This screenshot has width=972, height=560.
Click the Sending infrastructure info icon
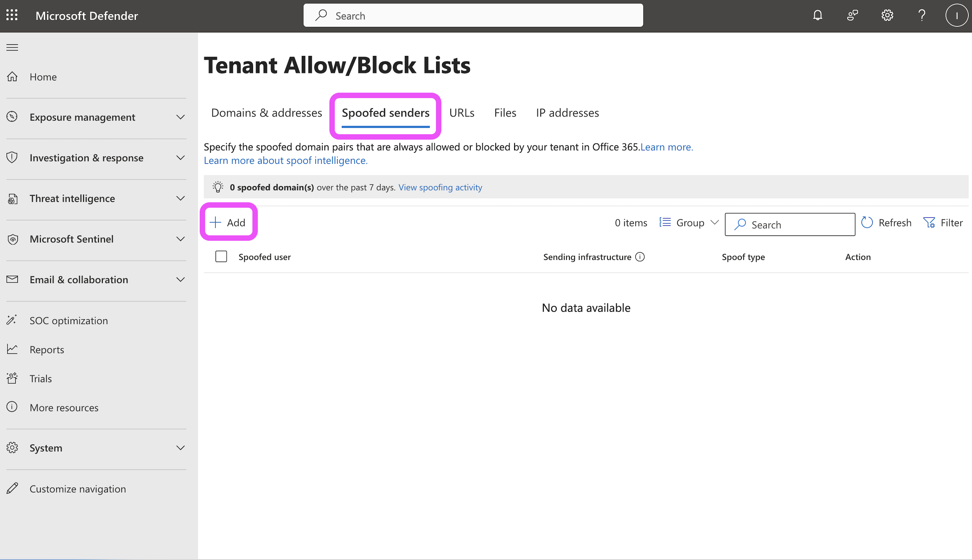coord(640,257)
